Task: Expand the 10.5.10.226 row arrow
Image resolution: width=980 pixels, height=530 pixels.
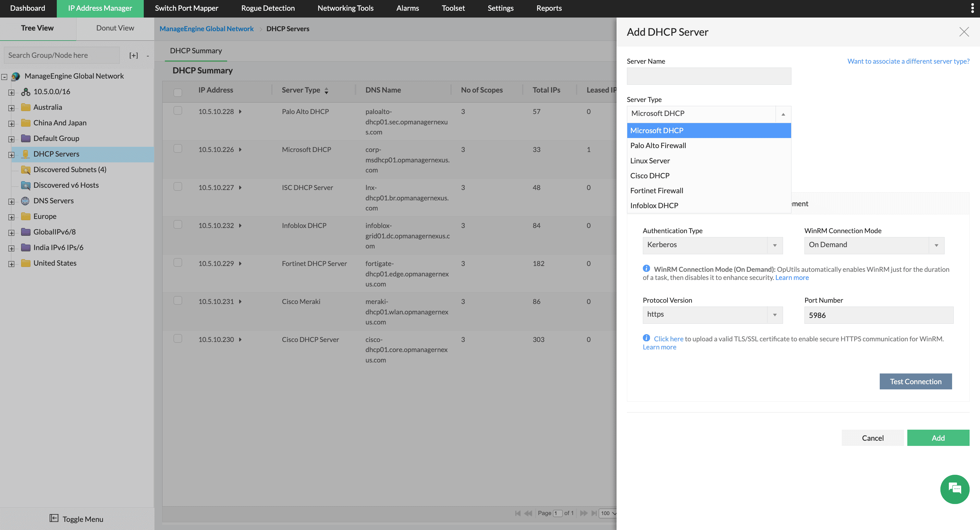Action: click(x=240, y=150)
